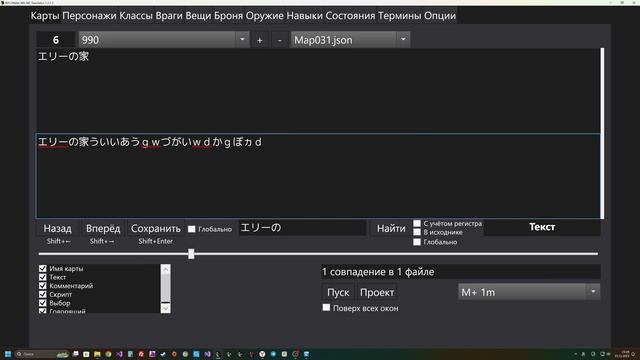
Task: Click the filter list scroll-down arrow
Action: [165, 308]
